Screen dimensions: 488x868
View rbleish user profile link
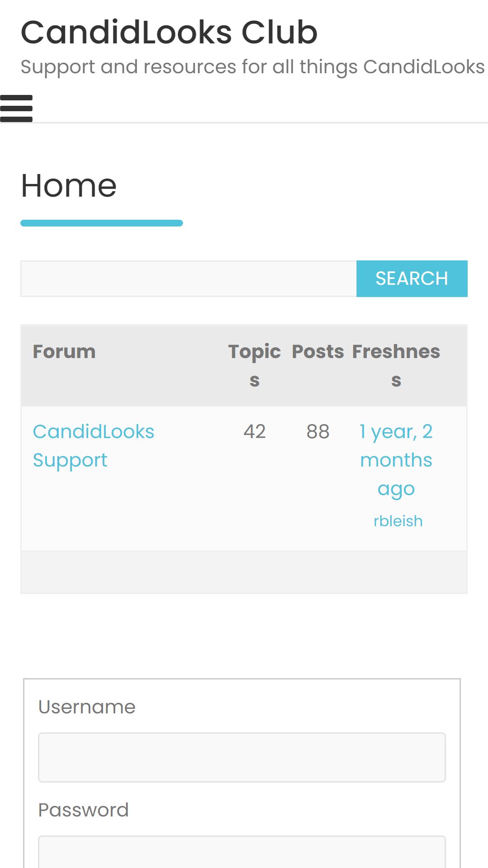coord(398,521)
